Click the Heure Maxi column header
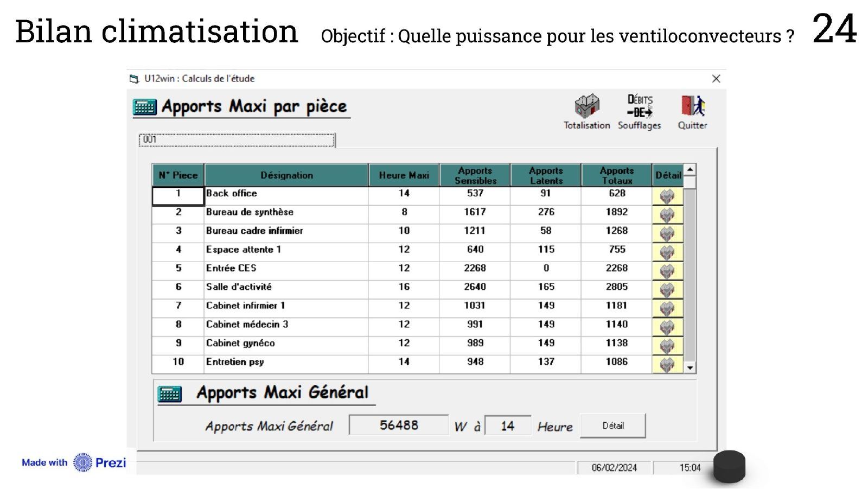 coord(404,175)
